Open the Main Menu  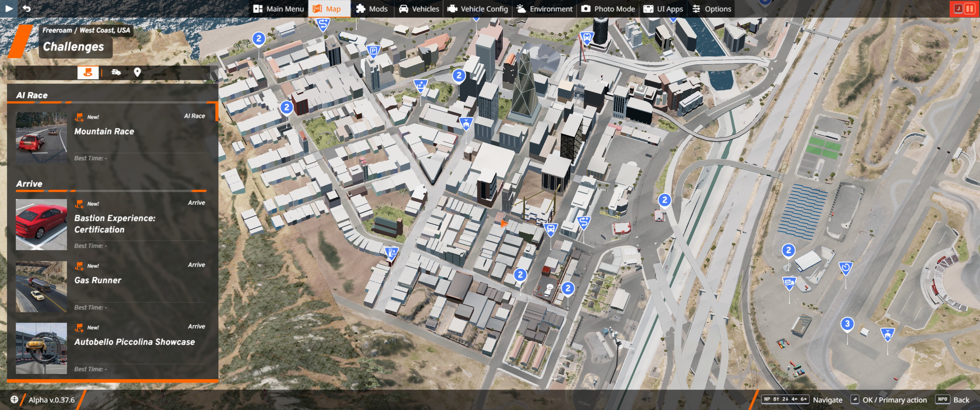point(279,9)
